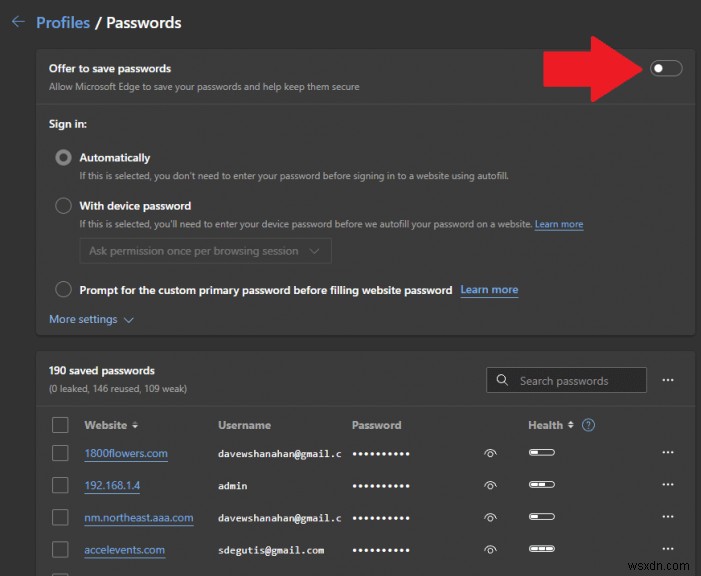This screenshot has width=701, height=576.
Task: Tick the checkbox for accelevents.com
Action: (x=60, y=549)
